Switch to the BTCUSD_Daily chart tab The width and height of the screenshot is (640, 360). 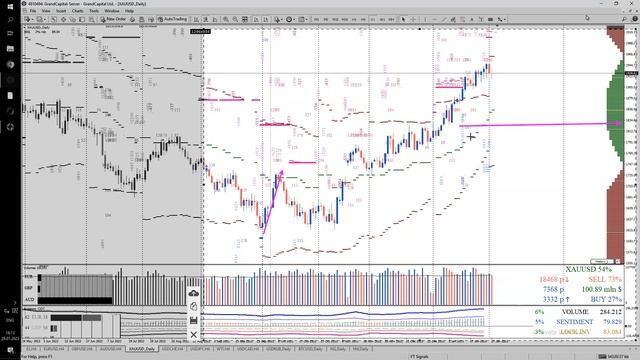(x=310, y=349)
